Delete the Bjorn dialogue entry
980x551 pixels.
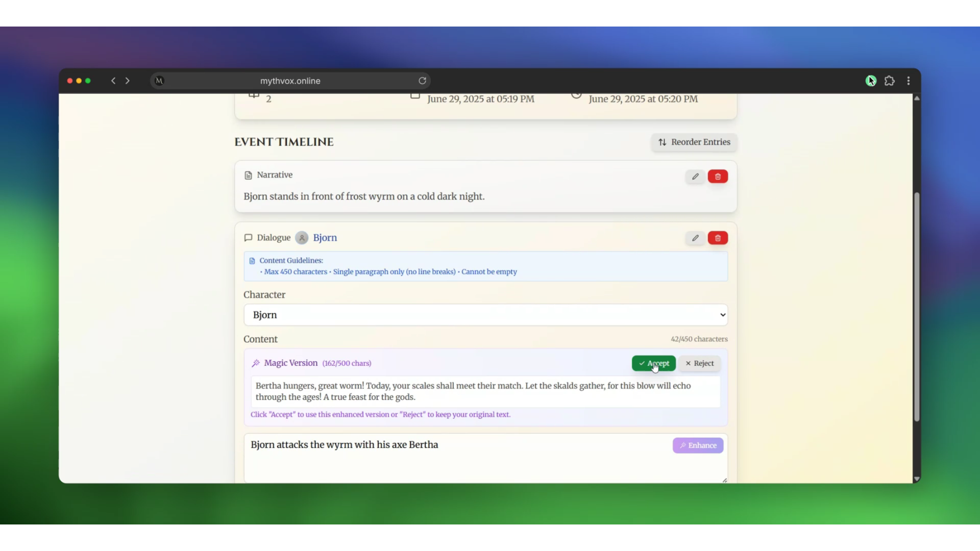click(718, 238)
